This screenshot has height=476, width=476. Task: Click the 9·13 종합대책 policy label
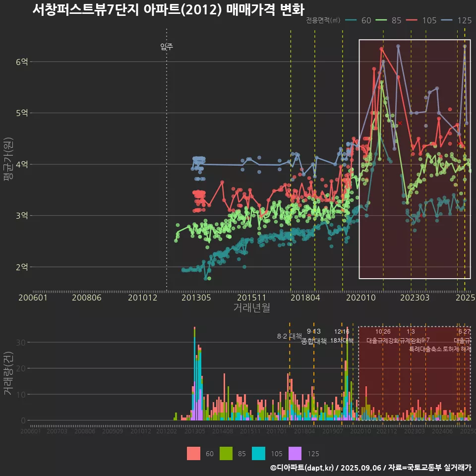(313, 336)
